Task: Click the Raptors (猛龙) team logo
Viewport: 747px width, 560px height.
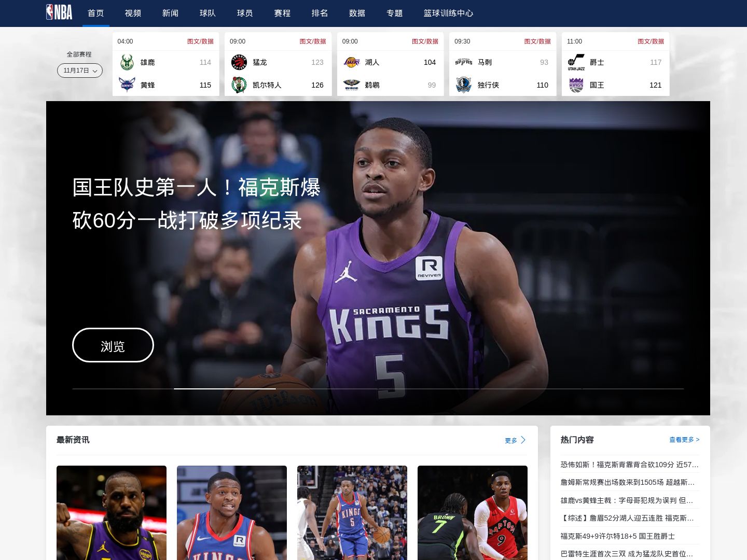Action: (x=239, y=62)
